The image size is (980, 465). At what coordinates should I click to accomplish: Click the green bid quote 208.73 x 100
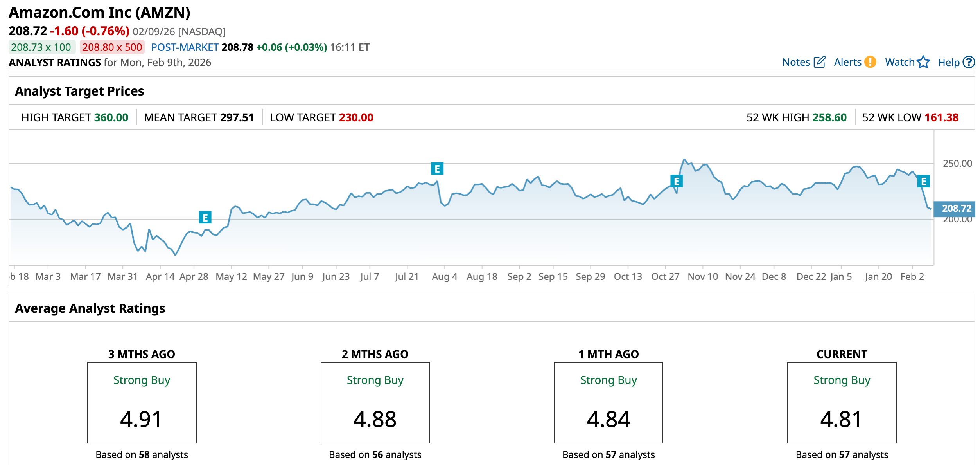[x=41, y=47]
